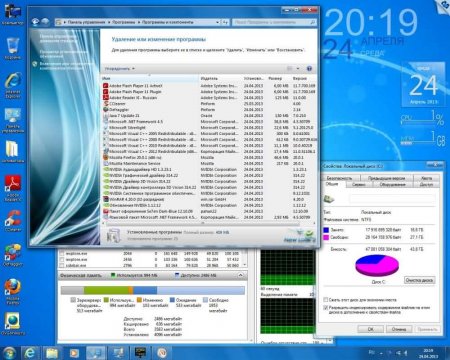Open Control Panel home link in sidebar
This screenshot has height=360, width=450.
click(59, 38)
